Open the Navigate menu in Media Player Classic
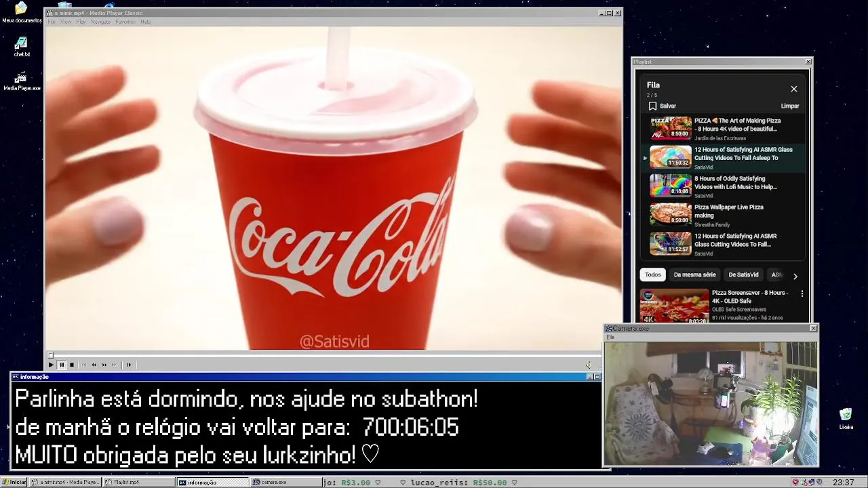 pyautogui.click(x=100, y=22)
